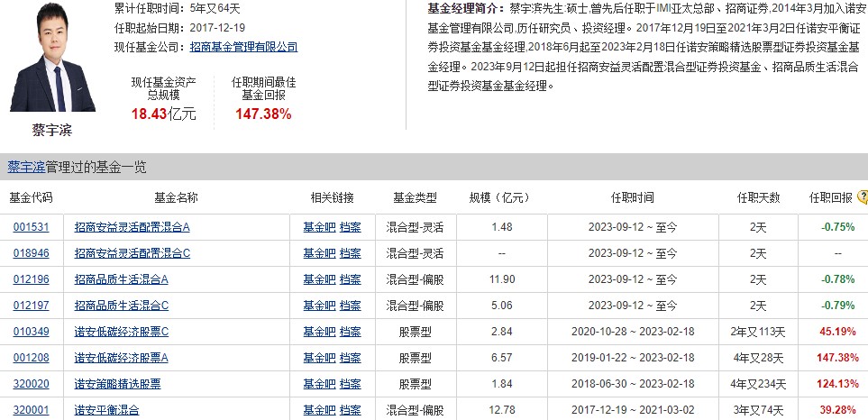Open 招商安益灵活配置混合A fund page
Viewport: 868px width, 420px height.
(x=132, y=227)
